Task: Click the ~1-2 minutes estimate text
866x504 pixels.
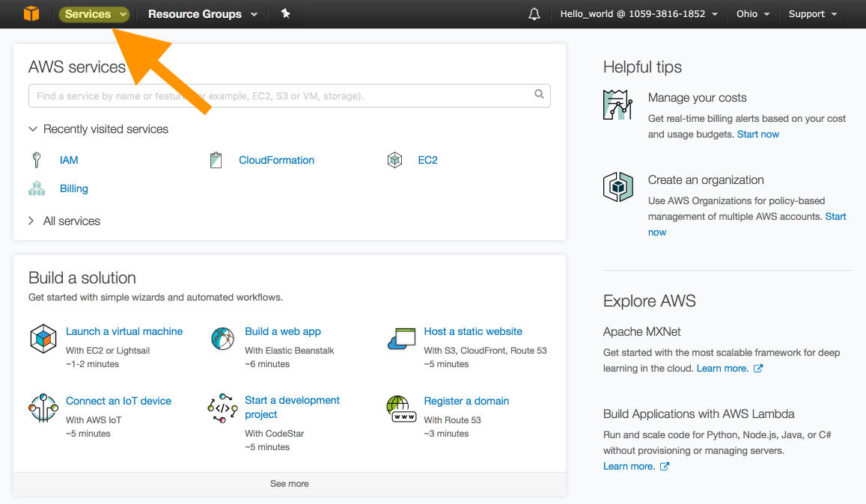Action: click(92, 364)
